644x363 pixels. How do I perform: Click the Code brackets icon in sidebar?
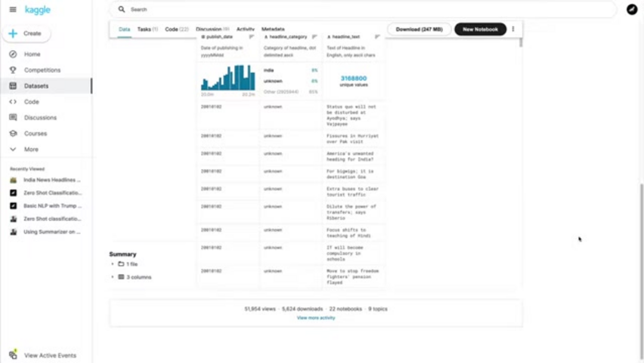[x=13, y=102]
